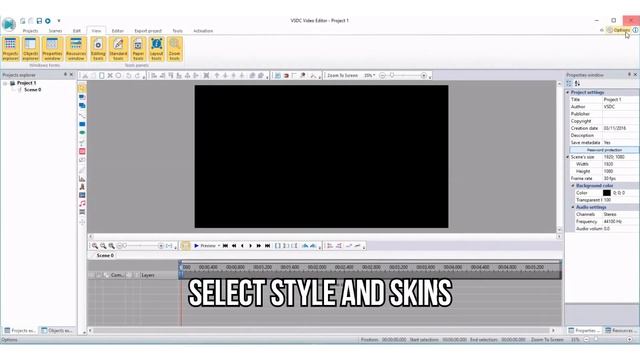This screenshot has width=640, height=360.
Task: Click the Save icon in quick access bar
Action: click(39, 21)
